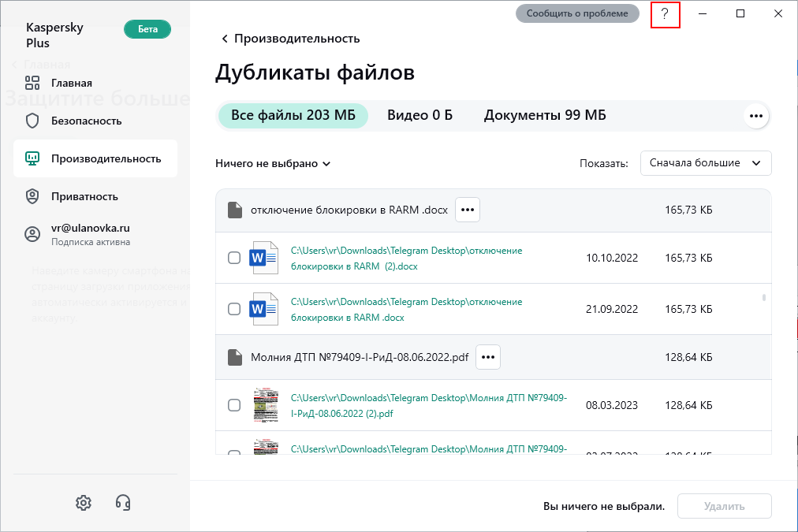The height and width of the screenshot is (532, 798).
Task: Click the Сообщить о проблеме button
Action: [577, 13]
